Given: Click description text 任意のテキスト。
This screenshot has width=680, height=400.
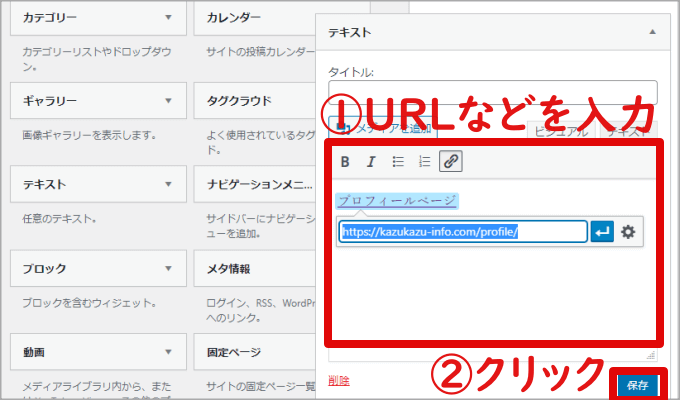Looking at the screenshot, I should point(59,219).
